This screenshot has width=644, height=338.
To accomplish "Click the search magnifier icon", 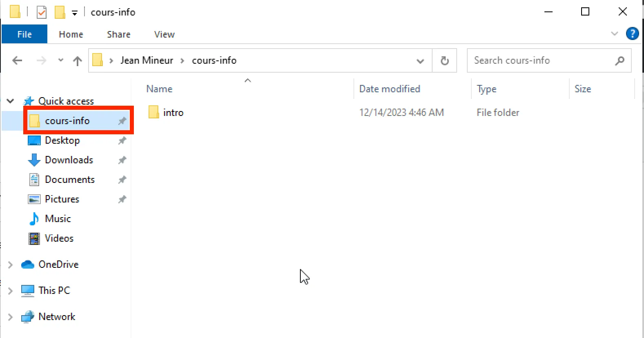I will 620,61.
